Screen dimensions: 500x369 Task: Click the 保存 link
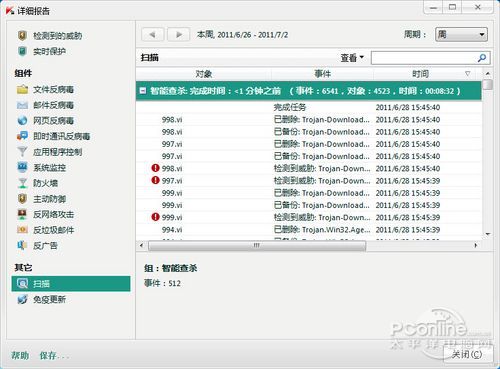tap(54, 356)
